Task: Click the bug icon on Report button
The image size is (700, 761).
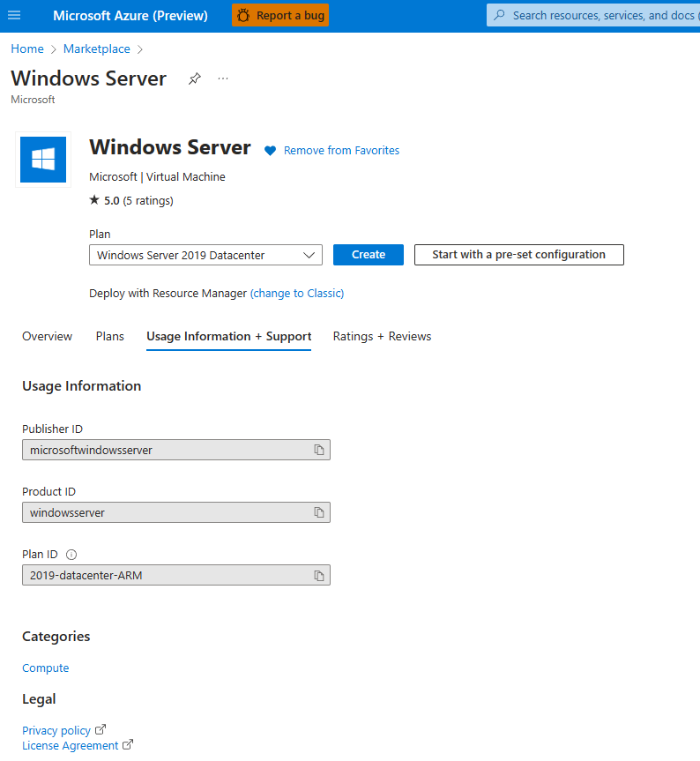Action: pyautogui.click(x=243, y=16)
